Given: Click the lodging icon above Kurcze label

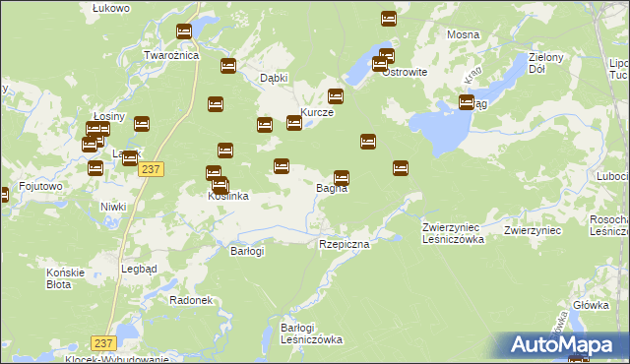Looking at the screenshot, I should coord(336,96).
